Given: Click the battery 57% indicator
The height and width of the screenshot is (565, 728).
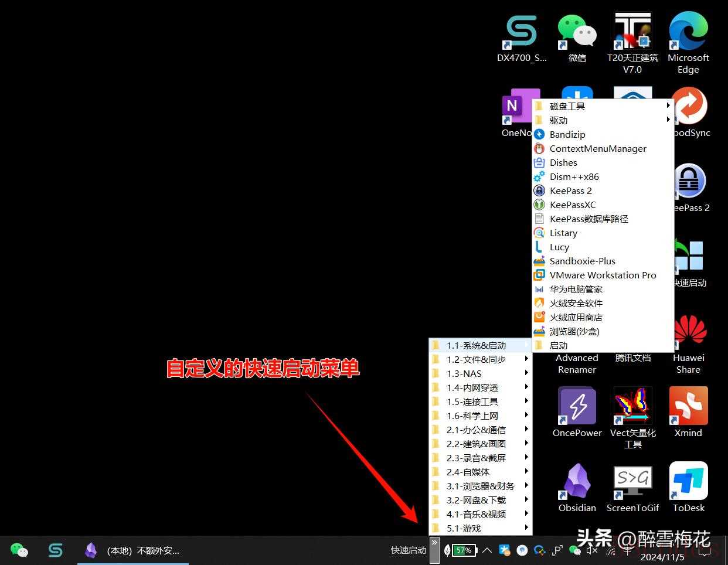Looking at the screenshot, I should 464,550.
